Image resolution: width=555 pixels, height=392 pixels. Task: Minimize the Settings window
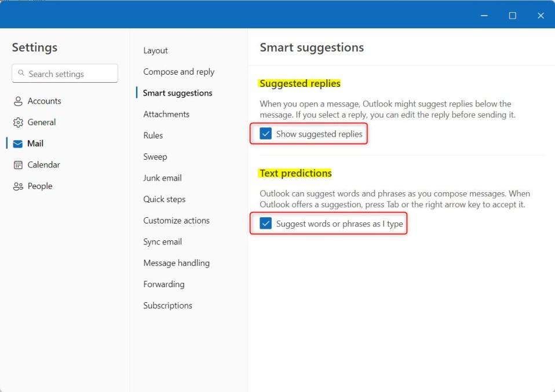(484, 16)
